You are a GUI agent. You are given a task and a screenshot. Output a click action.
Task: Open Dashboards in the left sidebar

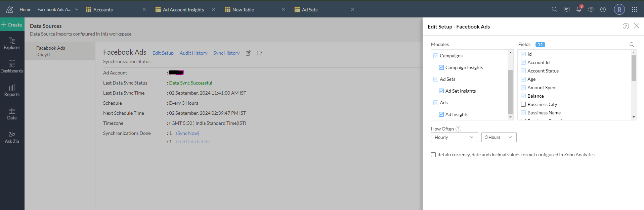point(12,67)
